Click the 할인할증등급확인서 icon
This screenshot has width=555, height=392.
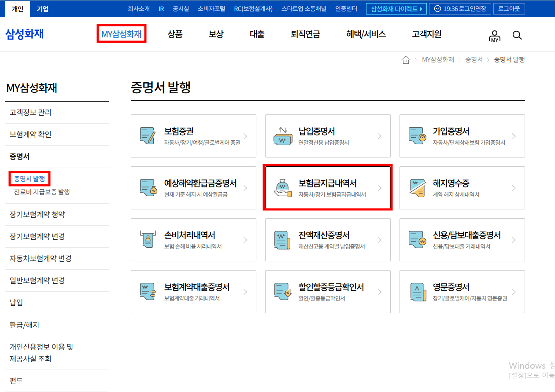282,292
